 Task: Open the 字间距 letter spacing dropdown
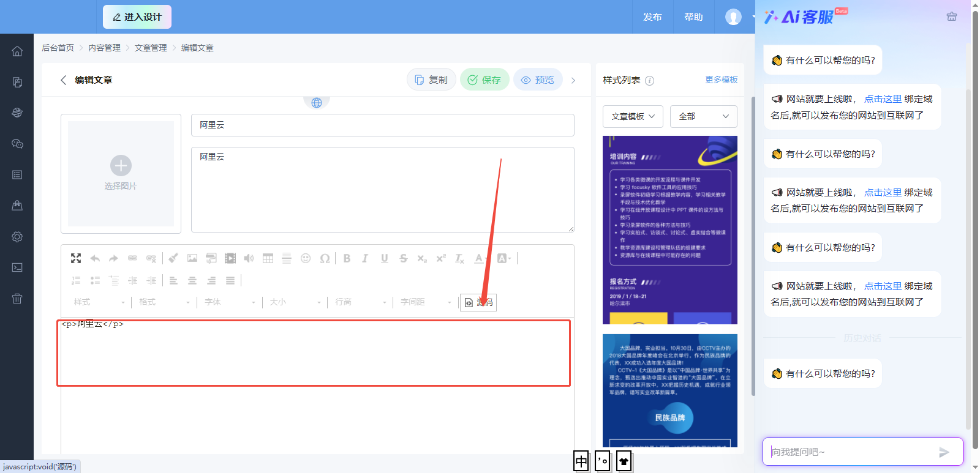coord(426,302)
